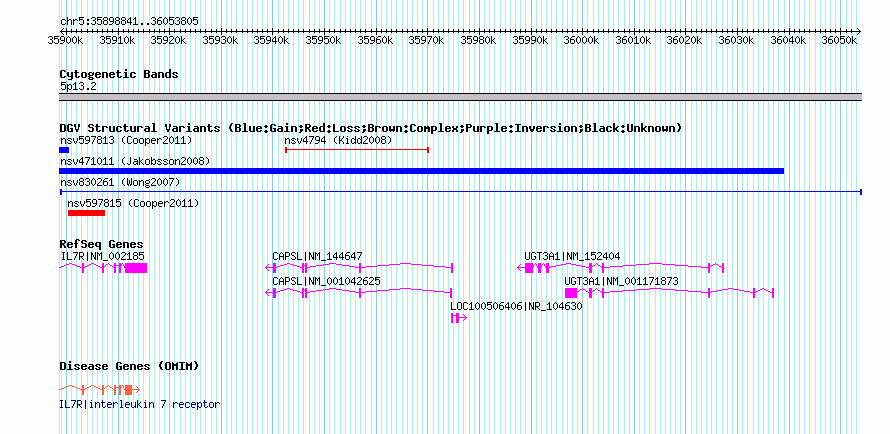Click the DGV Structural Variants track title
The image size is (890, 434).
[371, 128]
